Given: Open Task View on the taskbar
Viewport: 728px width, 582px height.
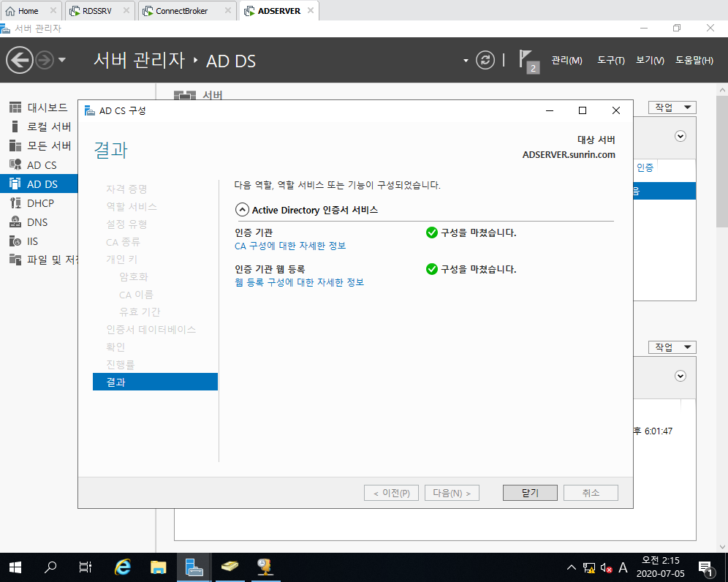Looking at the screenshot, I should 86,567.
